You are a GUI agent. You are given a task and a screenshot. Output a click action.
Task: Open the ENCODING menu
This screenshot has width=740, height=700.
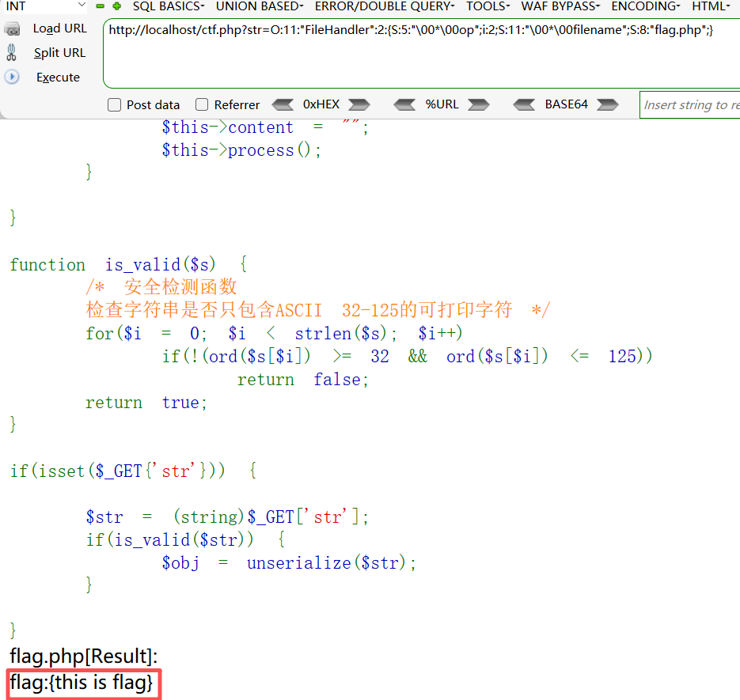pyautogui.click(x=646, y=6)
